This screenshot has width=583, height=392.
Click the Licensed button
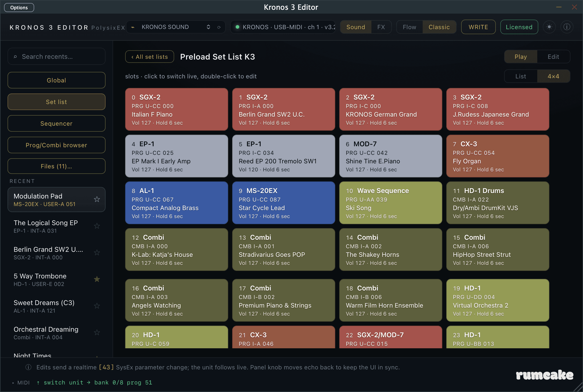pyautogui.click(x=519, y=27)
